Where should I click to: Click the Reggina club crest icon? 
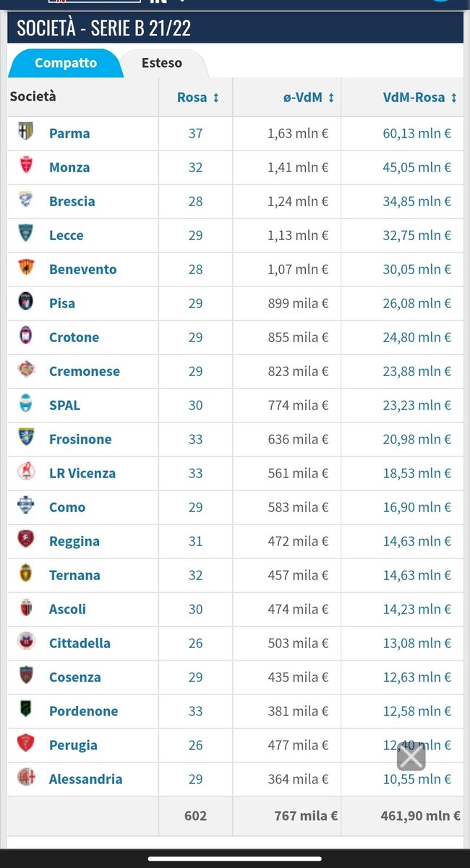[26, 540]
